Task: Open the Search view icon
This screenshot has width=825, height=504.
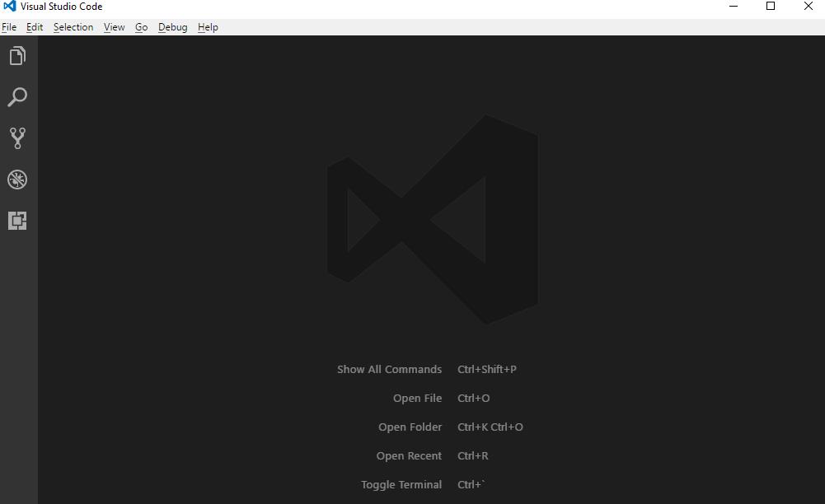Action: (x=17, y=97)
